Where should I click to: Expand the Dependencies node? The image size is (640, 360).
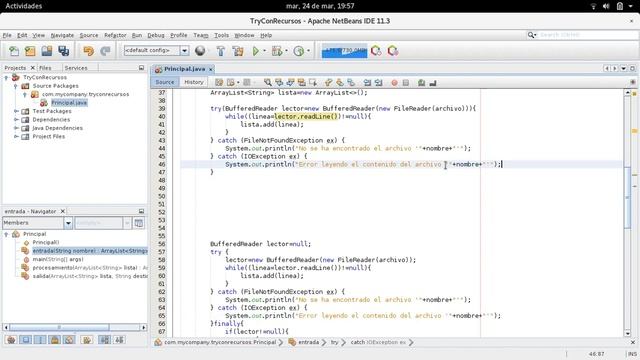(16, 120)
